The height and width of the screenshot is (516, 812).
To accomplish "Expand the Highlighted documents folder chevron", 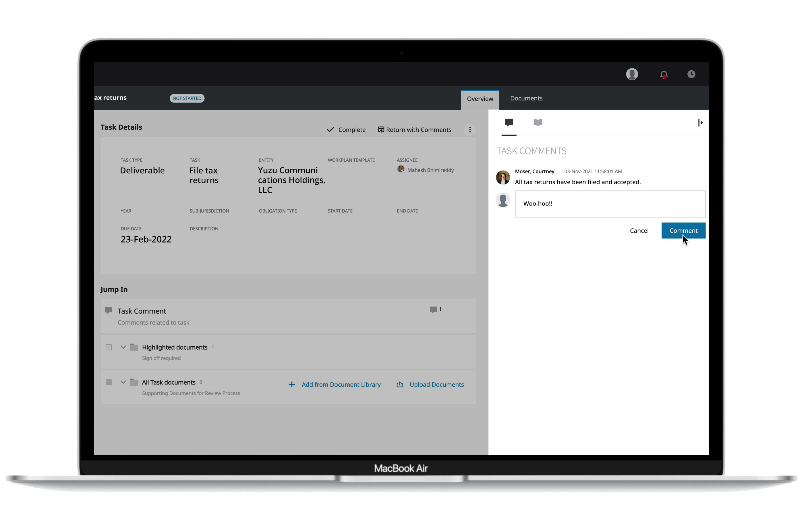I will tap(123, 347).
